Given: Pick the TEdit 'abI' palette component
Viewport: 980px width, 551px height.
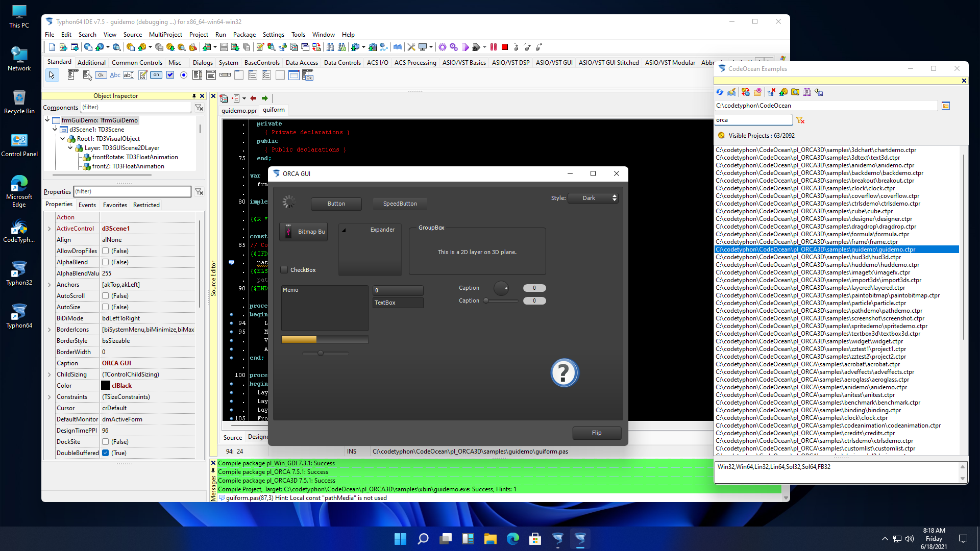Looking at the screenshot, I should tap(129, 75).
